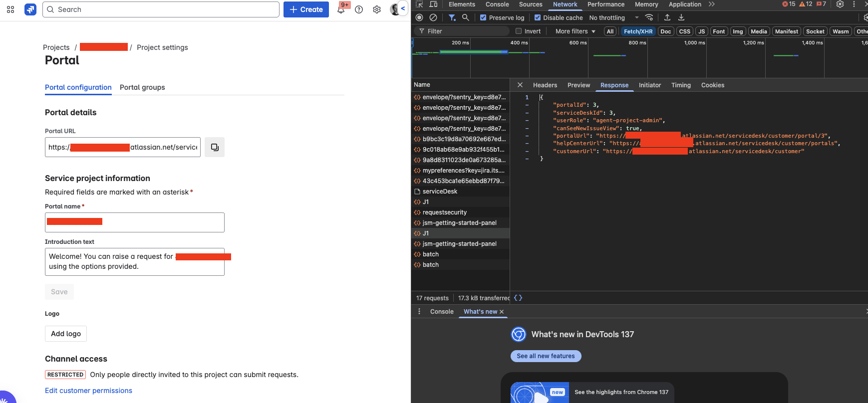
Task: Toggle the Fetch/XHR filter chip
Action: pyautogui.click(x=638, y=31)
